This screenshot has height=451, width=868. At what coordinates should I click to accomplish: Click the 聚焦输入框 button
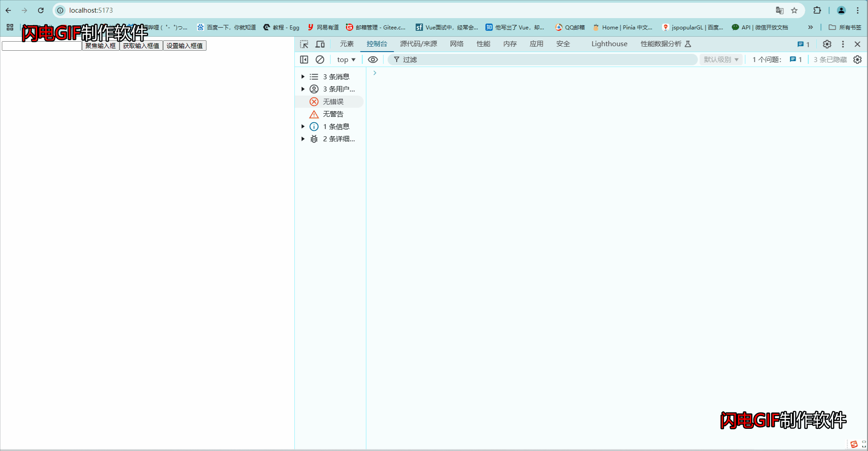(x=100, y=46)
